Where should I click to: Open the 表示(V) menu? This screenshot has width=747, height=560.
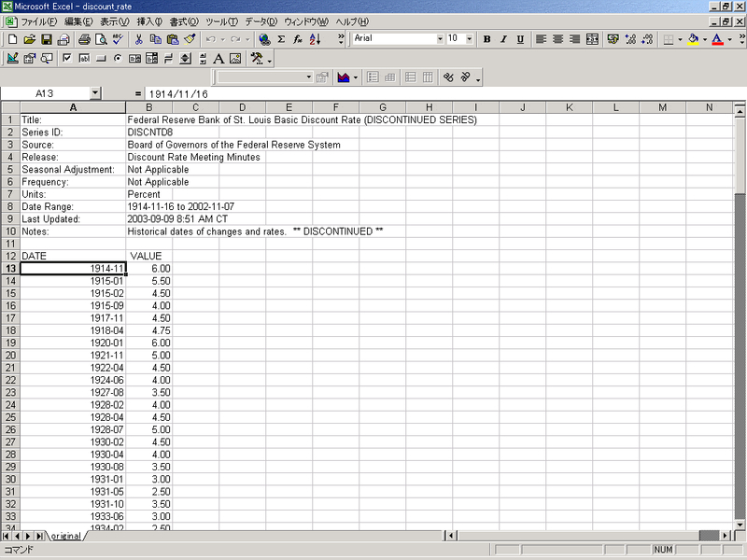click(x=114, y=21)
